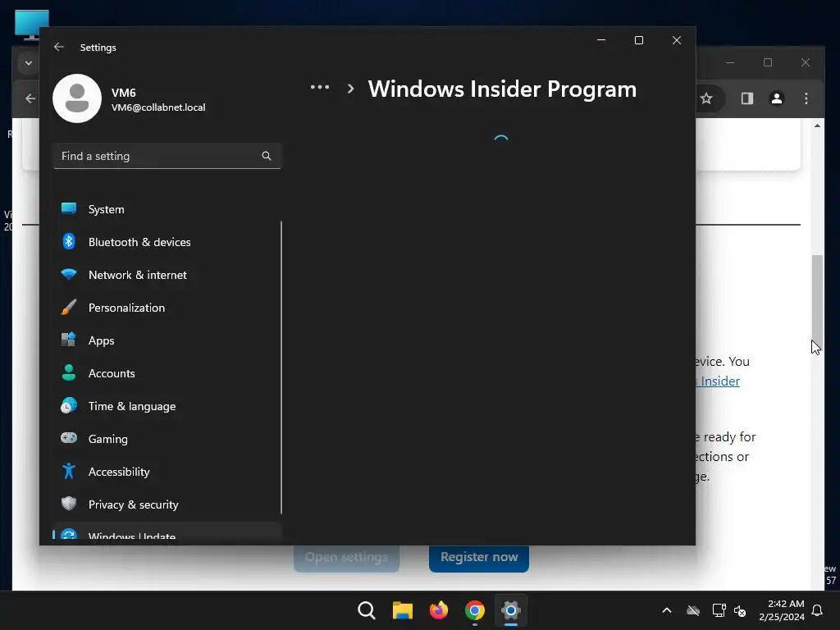
Task: Click the Accessibility figure icon
Action: point(69,471)
